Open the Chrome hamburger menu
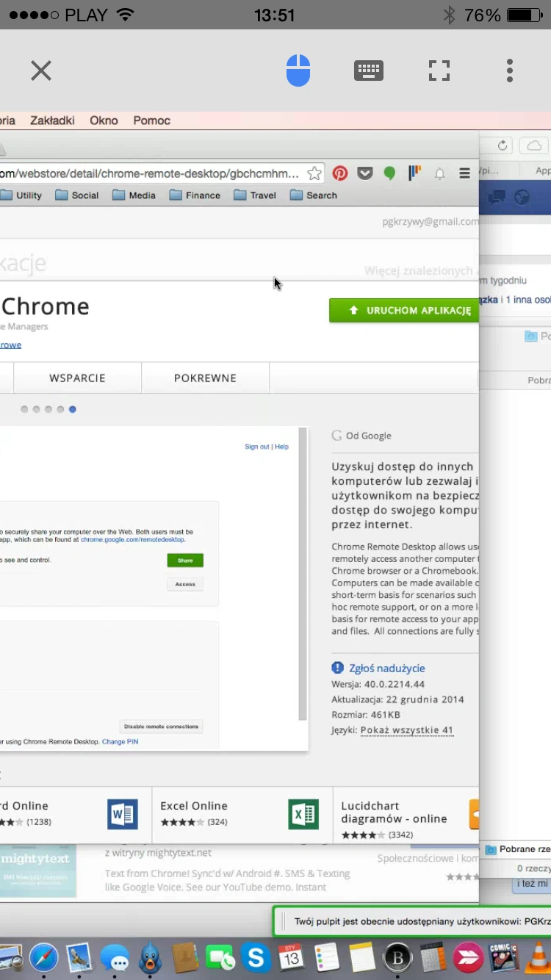 (x=464, y=173)
